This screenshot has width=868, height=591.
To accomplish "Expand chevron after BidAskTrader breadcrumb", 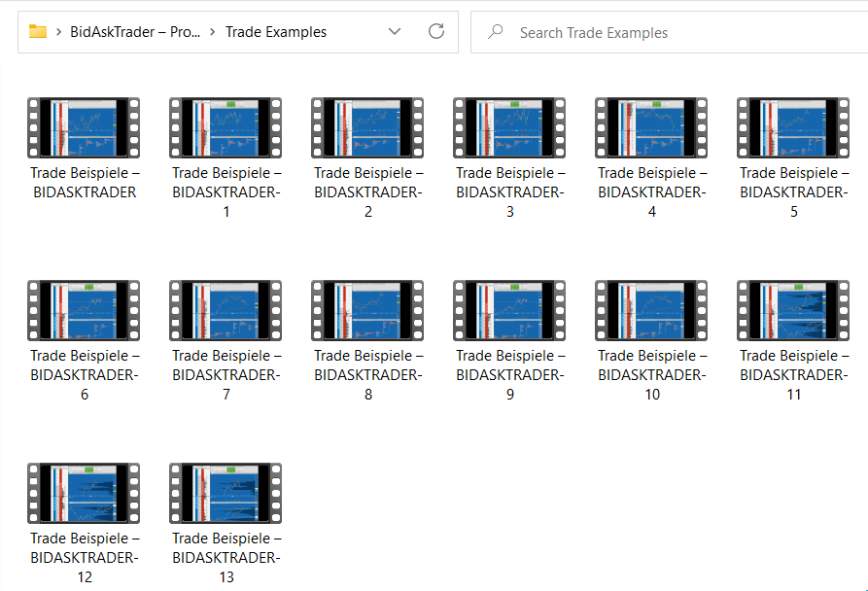I will coord(212,32).
